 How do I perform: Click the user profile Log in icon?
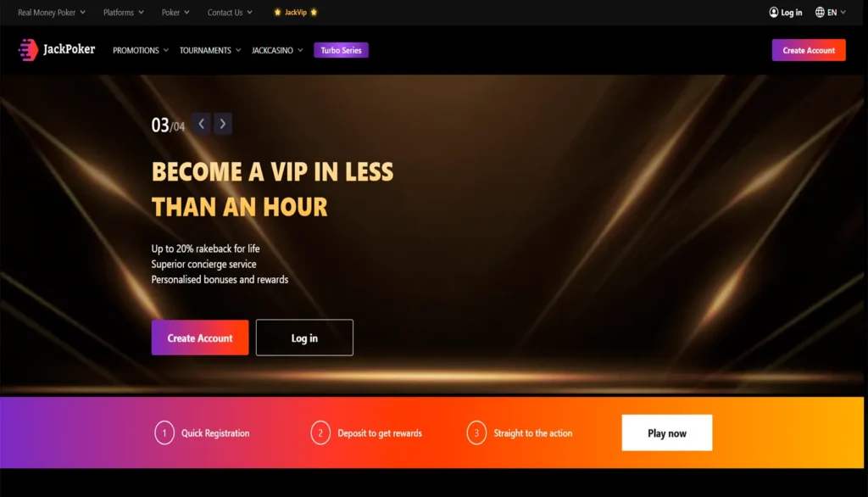tap(773, 12)
